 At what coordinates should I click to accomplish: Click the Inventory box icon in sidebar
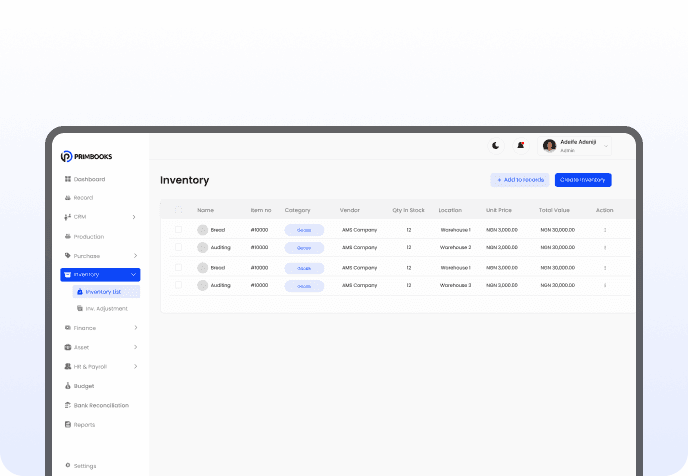click(68, 275)
